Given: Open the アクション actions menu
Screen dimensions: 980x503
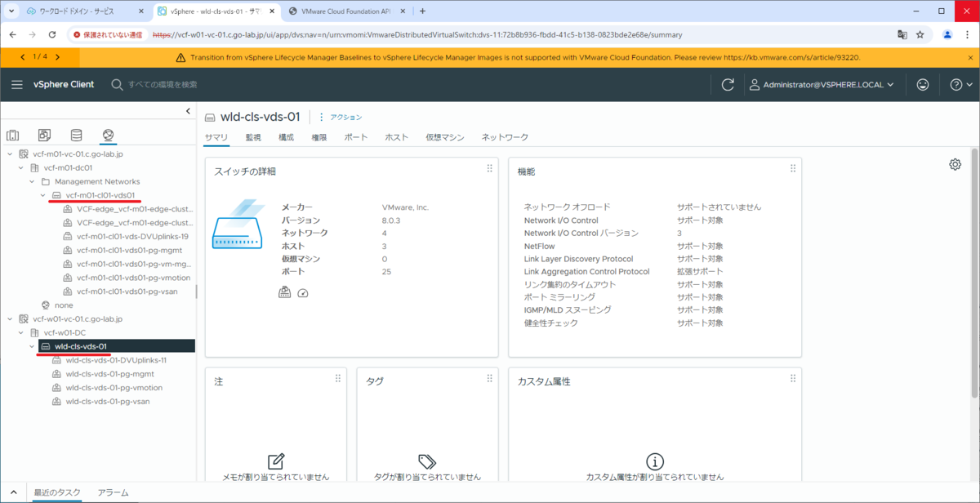Looking at the screenshot, I should click(x=345, y=118).
